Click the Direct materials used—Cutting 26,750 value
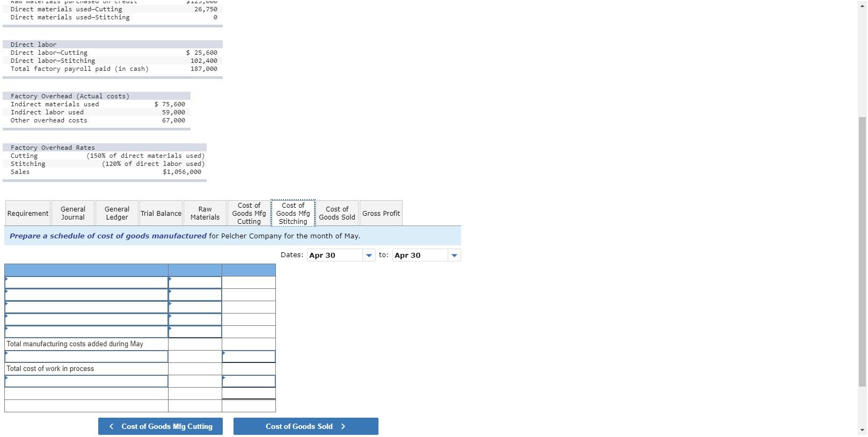Viewport: 868px width, 437px height. [x=206, y=9]
